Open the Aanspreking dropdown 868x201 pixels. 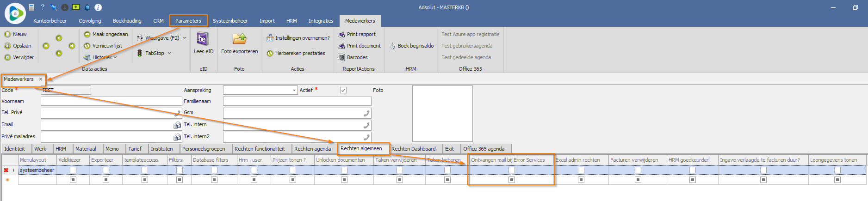tap(294, 91)
